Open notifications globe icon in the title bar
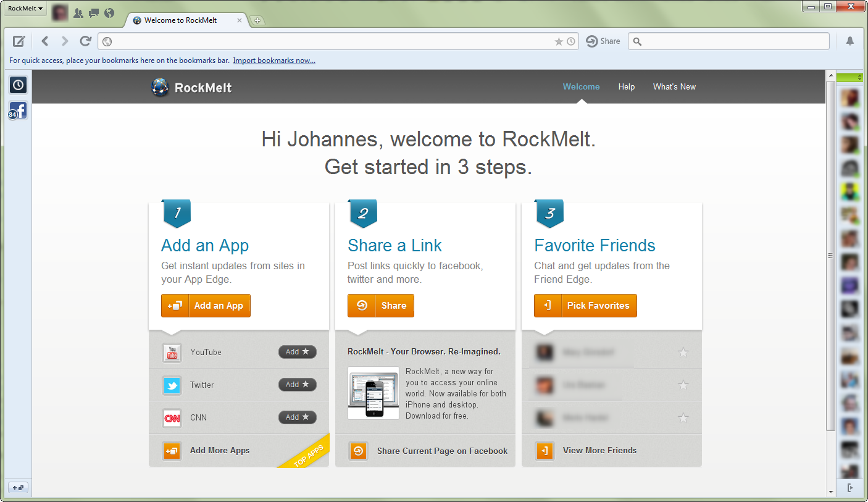 [x=109, y=13]
